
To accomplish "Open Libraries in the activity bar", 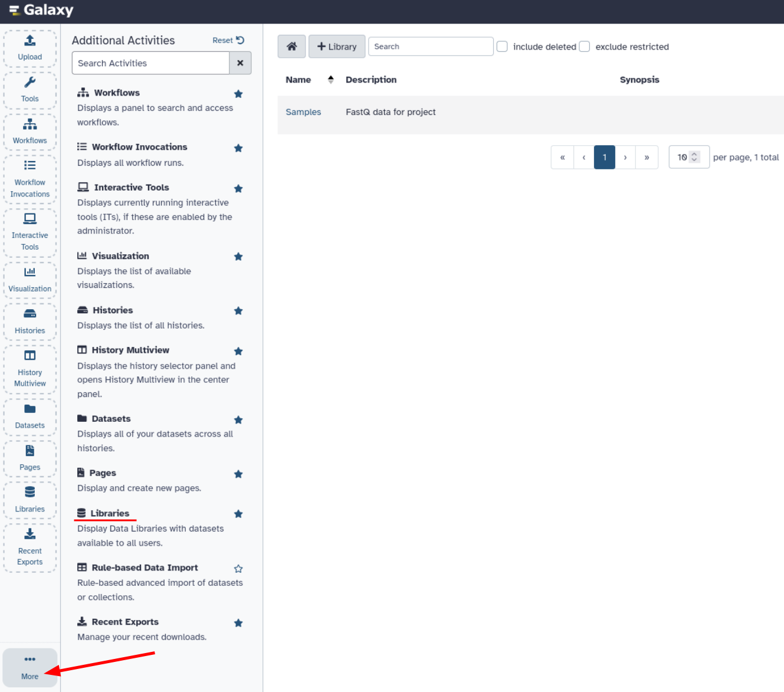I will pyautogui.click(x=29, y=500).
